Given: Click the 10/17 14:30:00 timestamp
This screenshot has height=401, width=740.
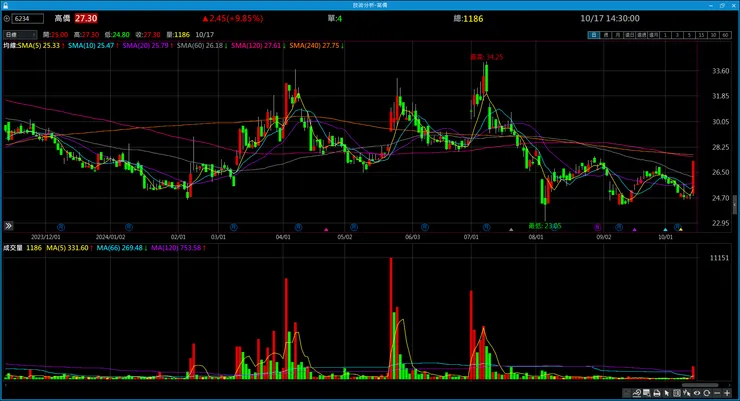Looking at the screenshot, I should click(x=610, y=18).
